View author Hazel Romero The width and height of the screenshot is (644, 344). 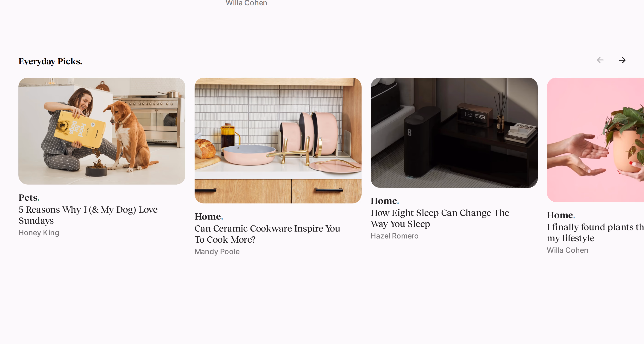(x=394, y=236)
